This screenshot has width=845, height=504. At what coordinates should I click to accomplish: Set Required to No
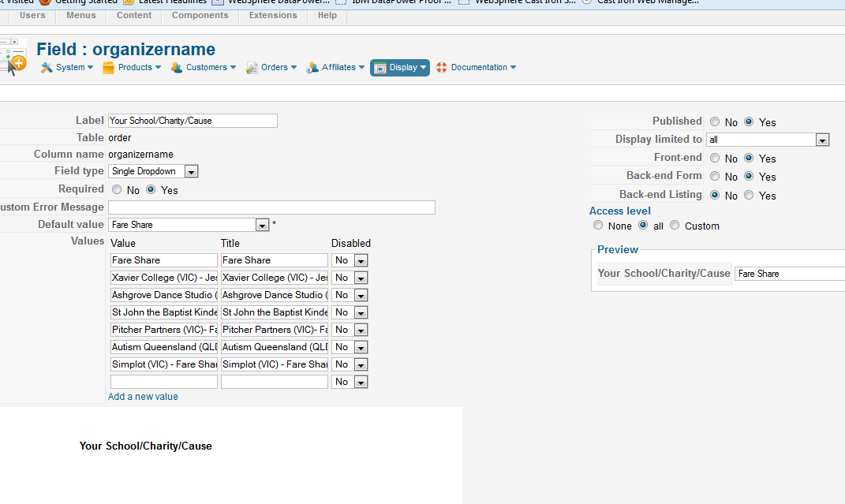[x=117, y=189]
